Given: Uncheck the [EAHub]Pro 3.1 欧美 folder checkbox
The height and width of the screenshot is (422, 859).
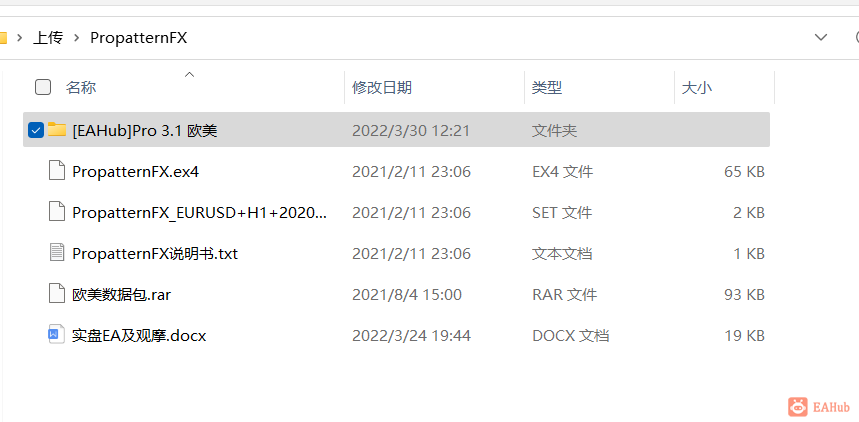Looking at the screenshot, I should click(x=36, y=130).
